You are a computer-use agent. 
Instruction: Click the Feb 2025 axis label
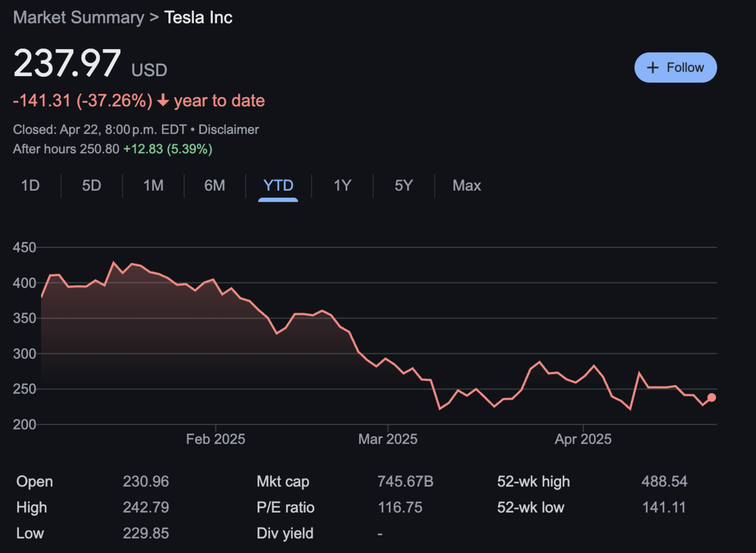(215, 439)
